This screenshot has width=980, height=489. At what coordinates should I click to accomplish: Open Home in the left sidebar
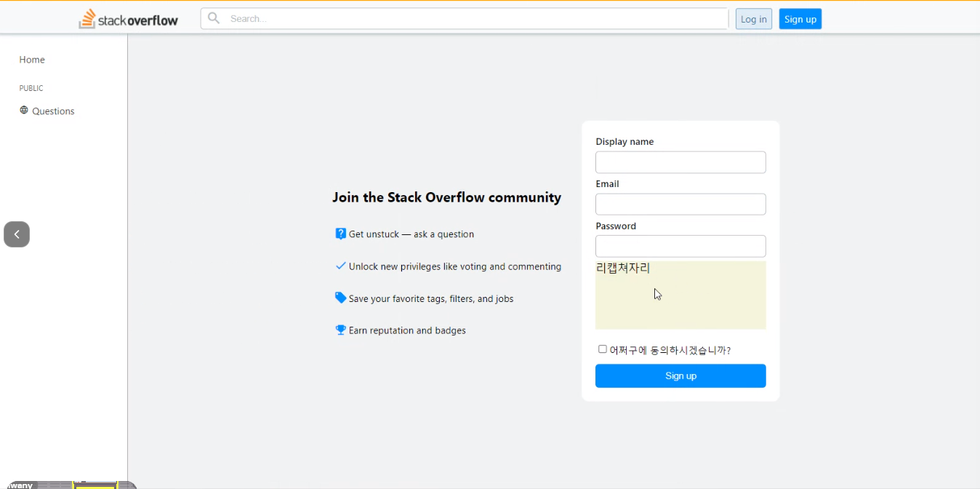coord(32,60)
